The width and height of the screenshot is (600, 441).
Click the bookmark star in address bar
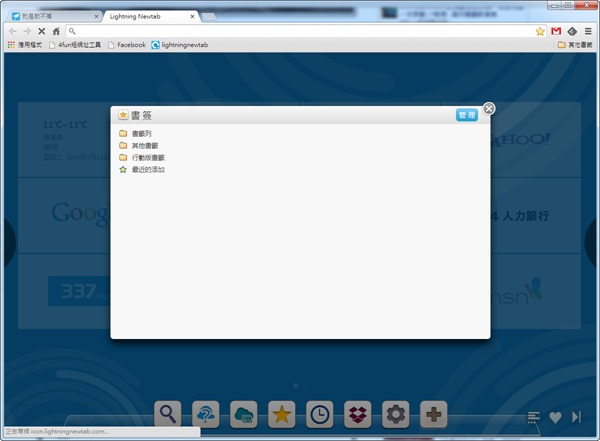tap(540, 31)
